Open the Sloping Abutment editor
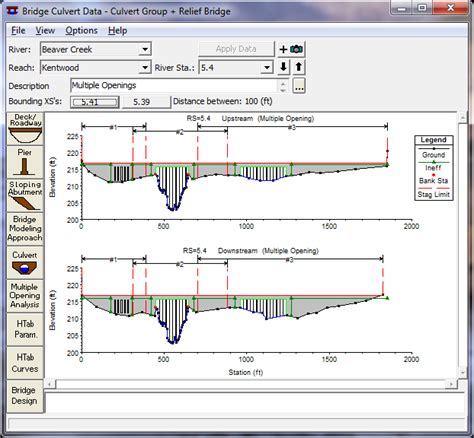The image size is (474, 438). [x=25, y=196]
